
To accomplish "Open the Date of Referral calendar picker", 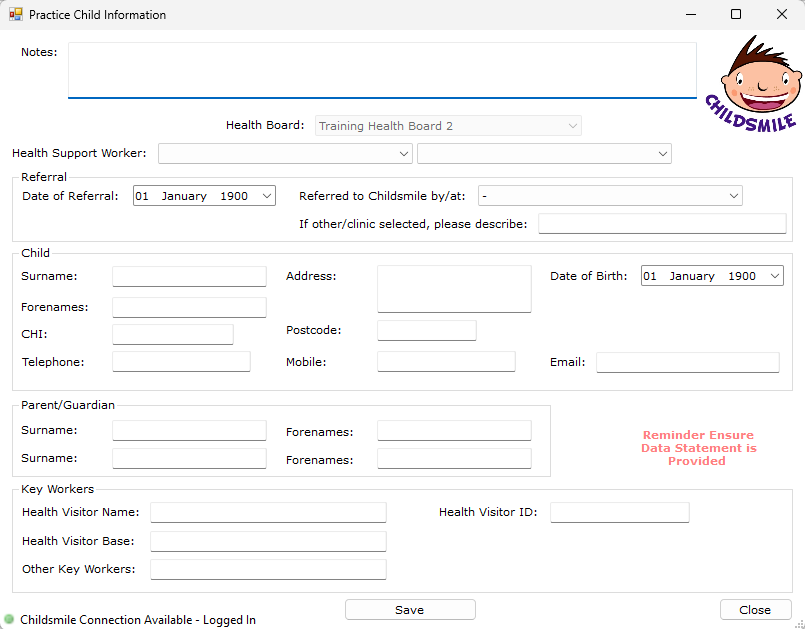I will pyautogui.click(x=267, y=197).
